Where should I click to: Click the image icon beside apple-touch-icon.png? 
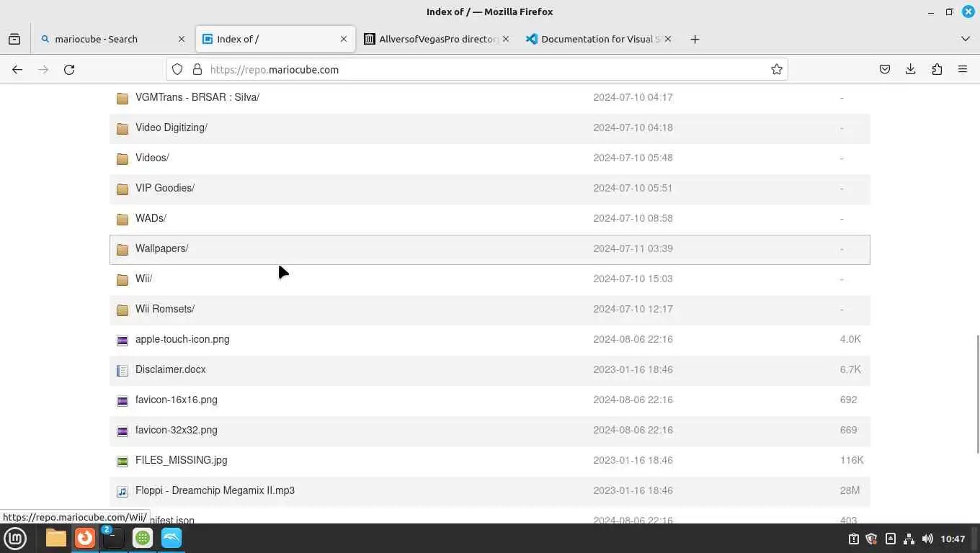[122, 340]
